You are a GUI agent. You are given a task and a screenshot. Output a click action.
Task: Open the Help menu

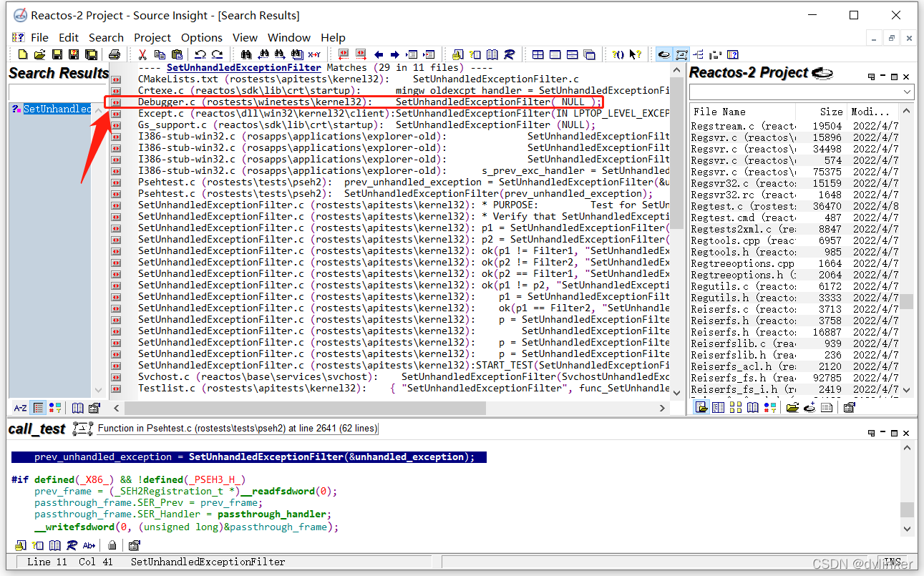333,37
